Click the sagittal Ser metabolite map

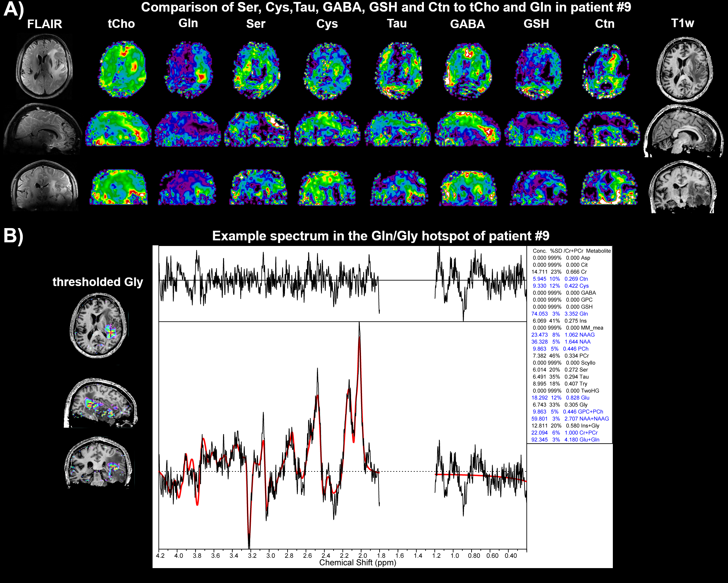[257, 129]
